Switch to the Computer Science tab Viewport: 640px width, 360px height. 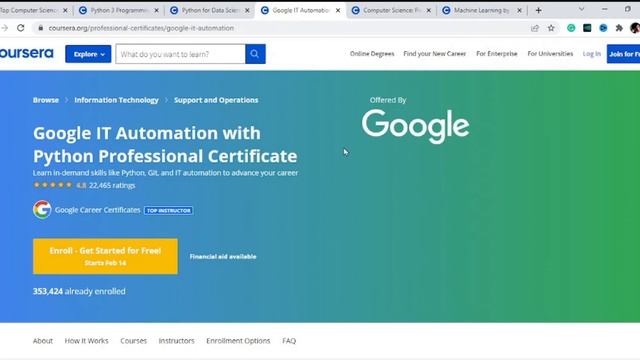click(391, 10)
